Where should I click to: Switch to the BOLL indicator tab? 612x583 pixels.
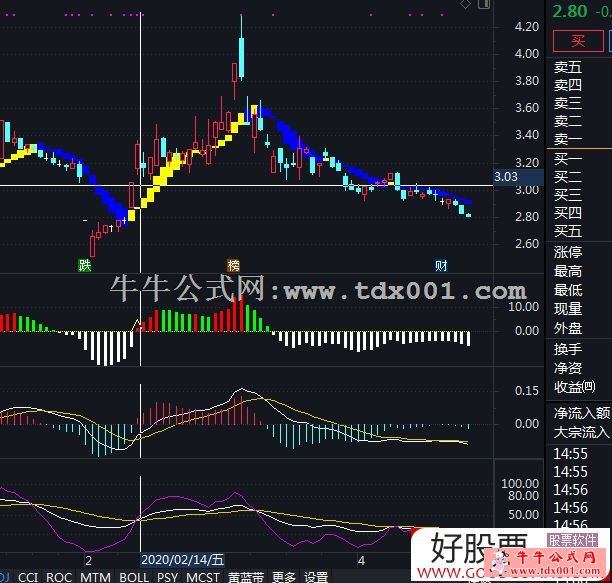134,577
